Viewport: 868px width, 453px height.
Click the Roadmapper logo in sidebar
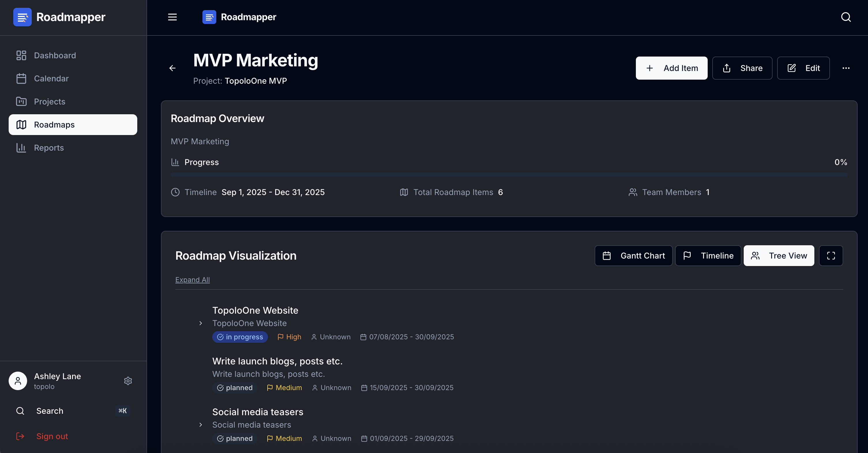pos(22,17)
